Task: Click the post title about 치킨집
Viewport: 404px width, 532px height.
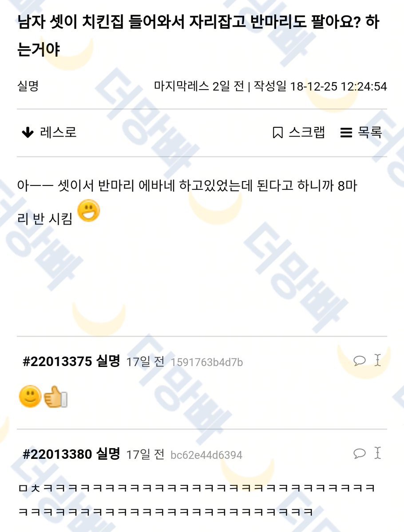Action: (x=198, y=35)
